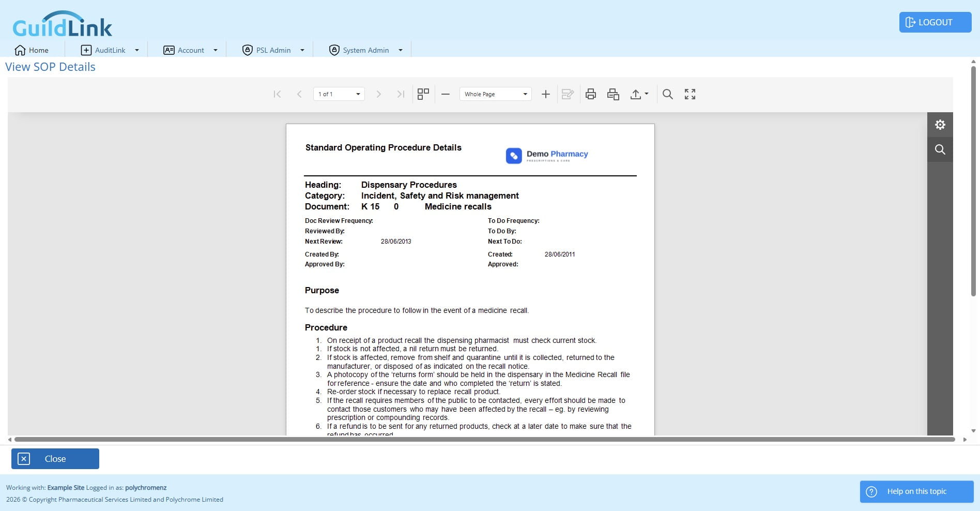This screenshot has height=511, width=980.
Task: Switch viewer to full screen
Action: click(690, 94)
